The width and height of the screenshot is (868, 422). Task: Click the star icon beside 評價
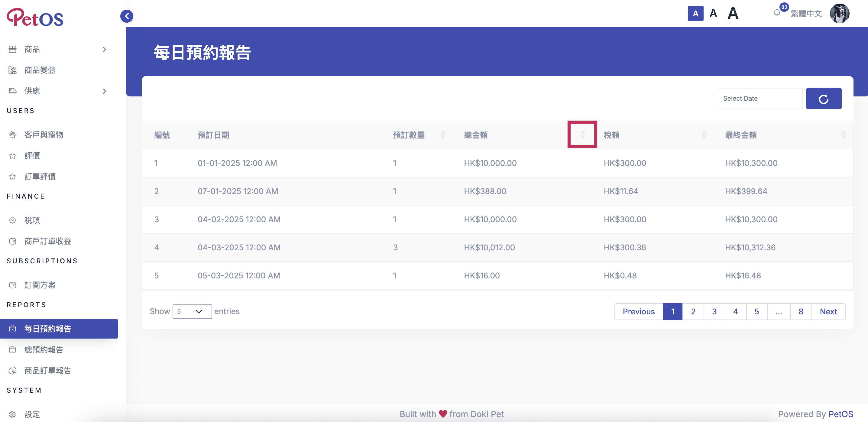click(12, 156)
